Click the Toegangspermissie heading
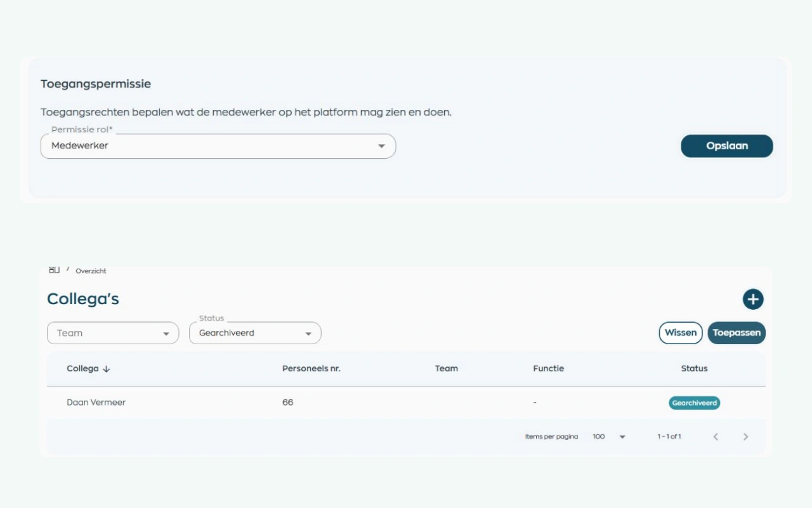The height and width of the screenshot is (508, 812). pos(96,84)
